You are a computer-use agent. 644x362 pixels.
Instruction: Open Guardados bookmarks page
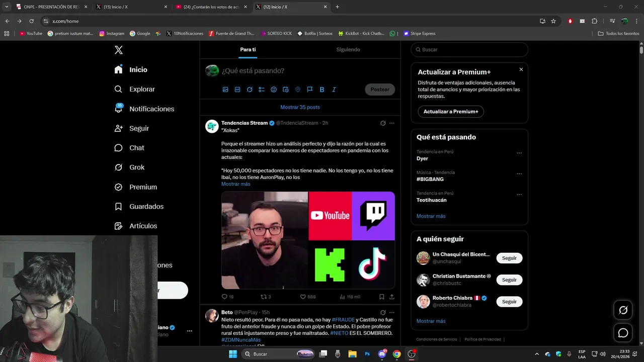139,206
